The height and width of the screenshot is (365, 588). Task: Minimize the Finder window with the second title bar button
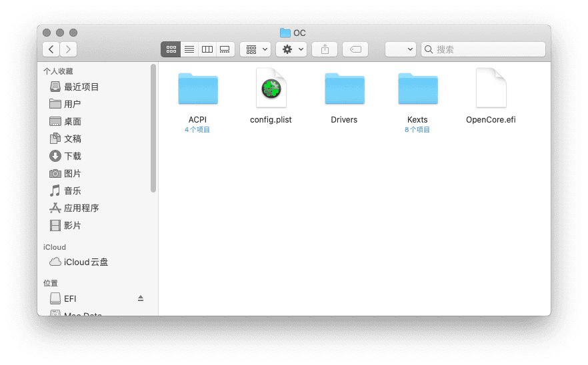tap(60, 33)
